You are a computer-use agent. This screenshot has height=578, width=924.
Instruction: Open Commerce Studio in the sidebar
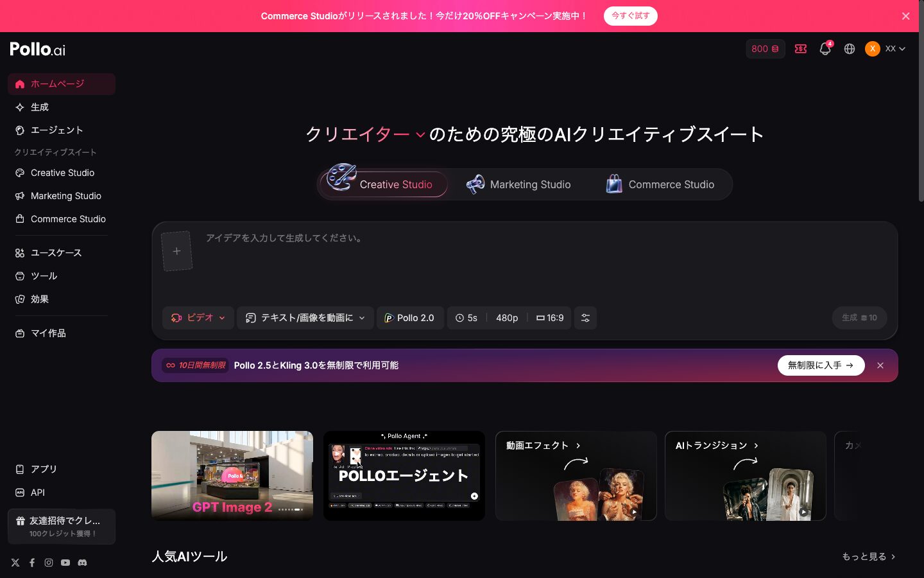pyautogui.click(x=62, y=219)
